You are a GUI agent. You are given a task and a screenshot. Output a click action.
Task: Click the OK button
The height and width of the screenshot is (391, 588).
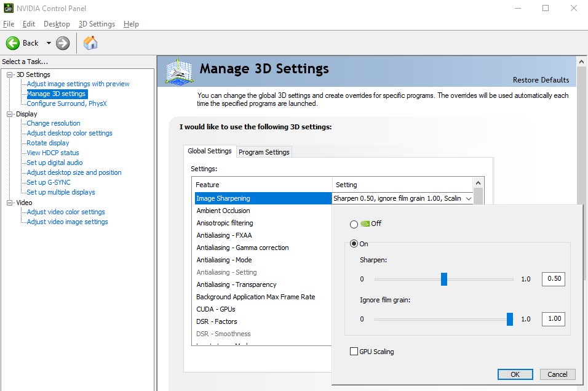click(515, 374)
